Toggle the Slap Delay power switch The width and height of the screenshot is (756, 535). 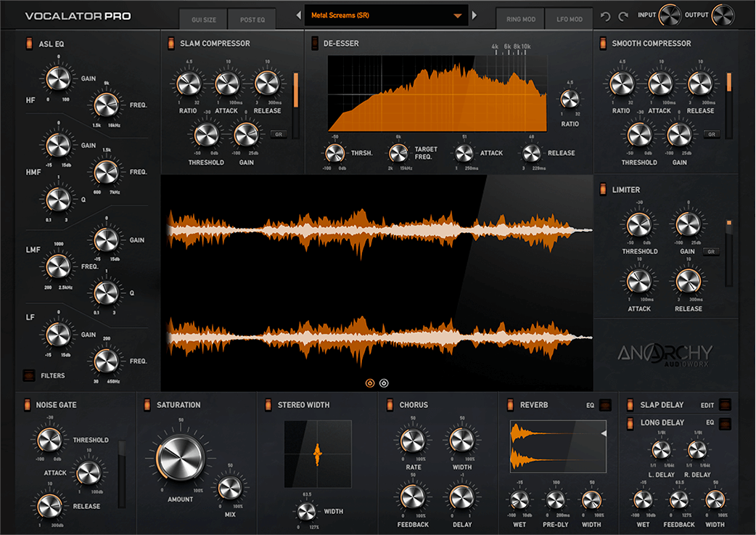[630, 405]
